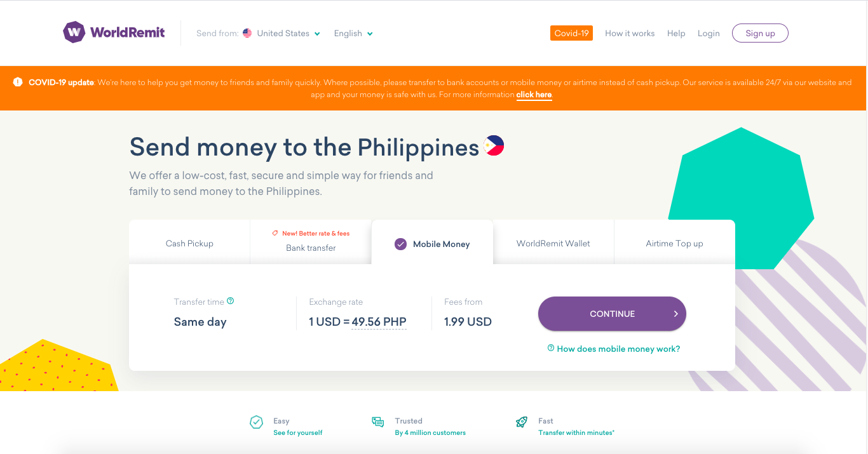Choose the WorldRemit Wallet tab
The height and width of the screenshot is (454, 868).
coord(553,242)
